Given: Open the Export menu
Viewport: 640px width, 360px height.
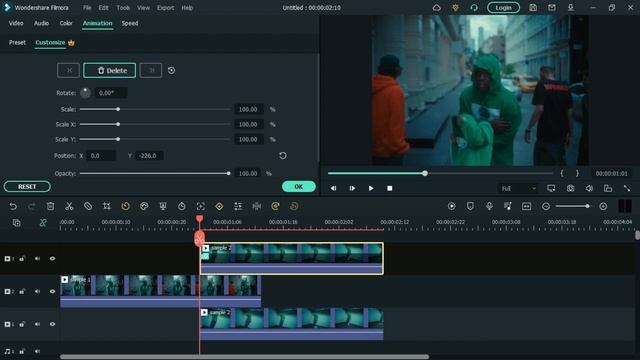Looking at the screenshot, I should pos(165,8).
